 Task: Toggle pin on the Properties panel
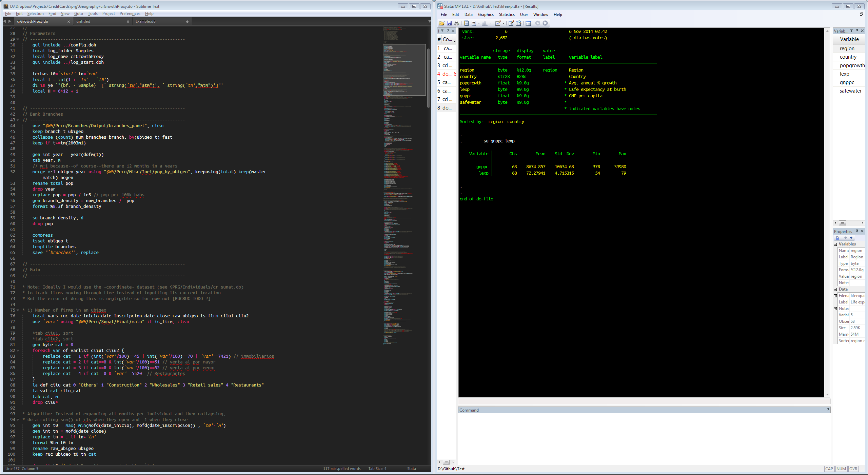click(x=857, y=231)
